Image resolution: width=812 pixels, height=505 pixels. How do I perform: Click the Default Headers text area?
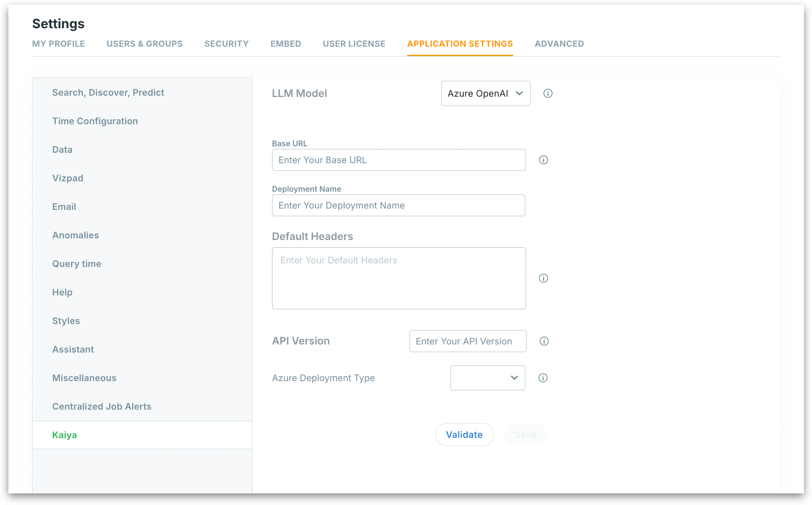[x=399, y=278]
